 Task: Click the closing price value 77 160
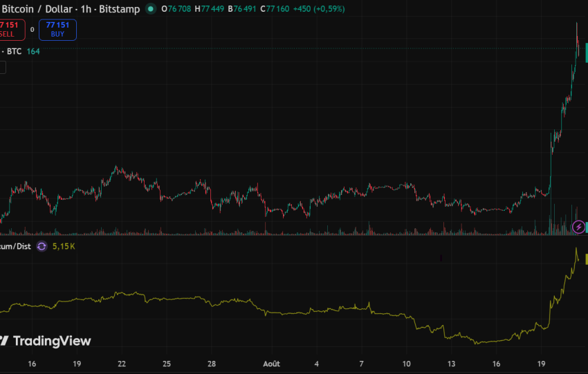pyautogui.click(x=278, y=8)
